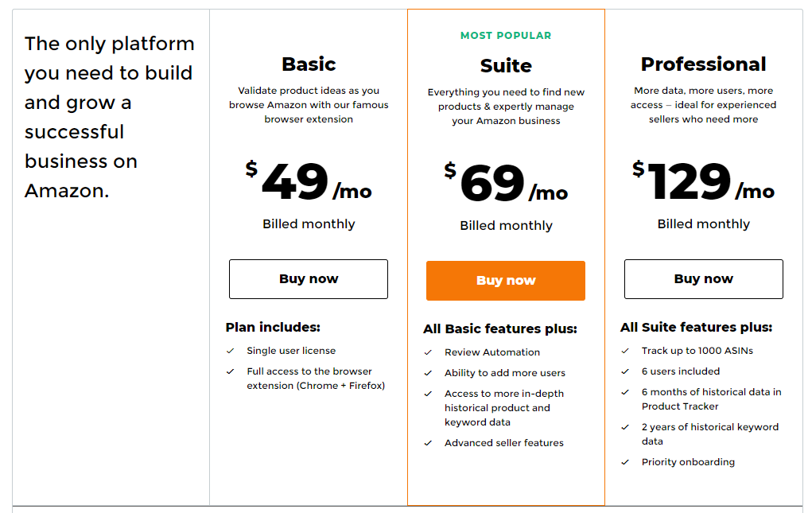Click checkmark next to Advanced seller features
Screen dimensions: 812x513
click(x=428, y=443)
